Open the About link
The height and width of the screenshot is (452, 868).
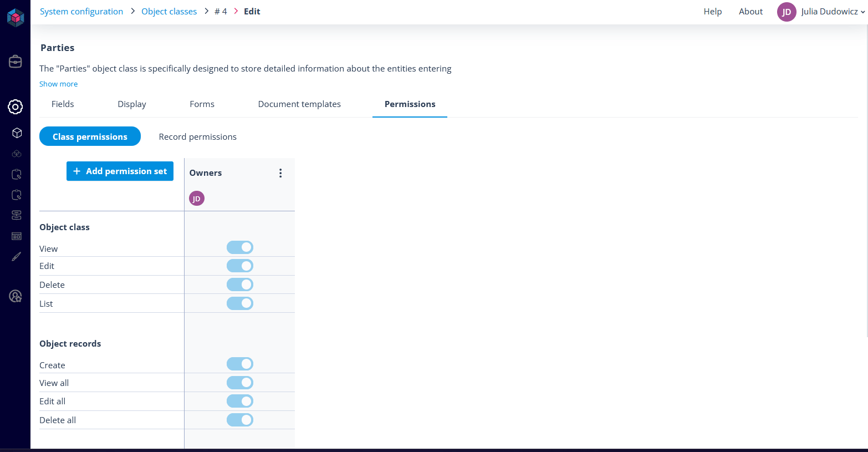[750, 12]
